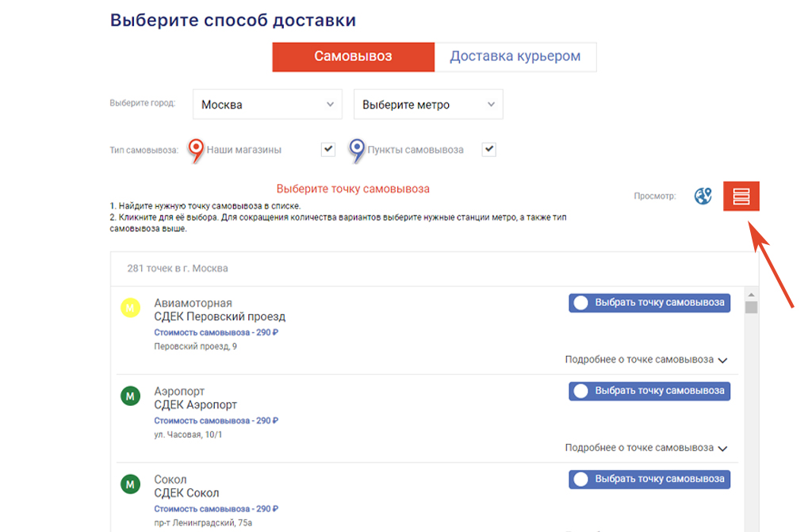This screenshot has width=812, height=532.
Task: Click the blue Пункты самовывоза map pin icon
Action: pos(356,151)
